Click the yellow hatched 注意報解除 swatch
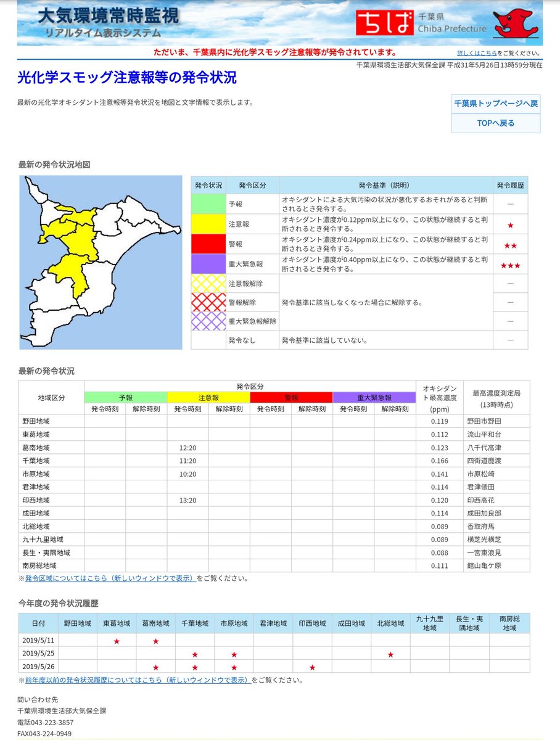This screenshot has height=740, width=560. pyautogui.click(x=208, y=283)
